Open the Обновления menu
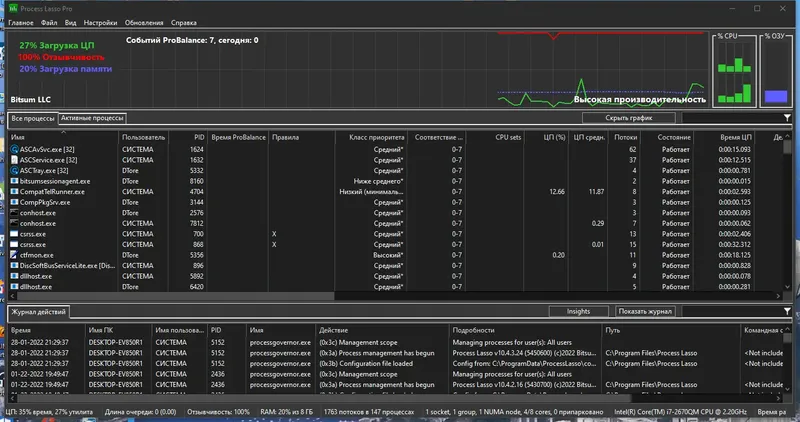Image resolution: width=800 pixels, height=422 pixels. [144, 23]
